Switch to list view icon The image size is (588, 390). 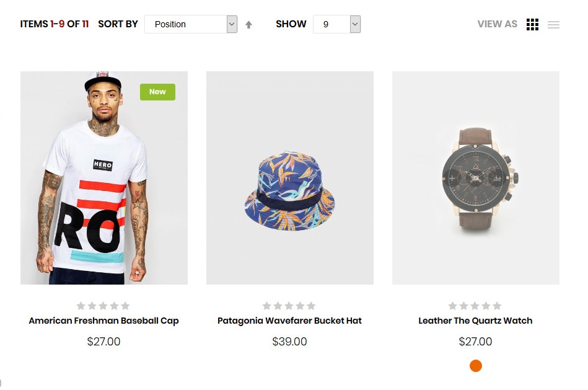(x=553, y=25)
